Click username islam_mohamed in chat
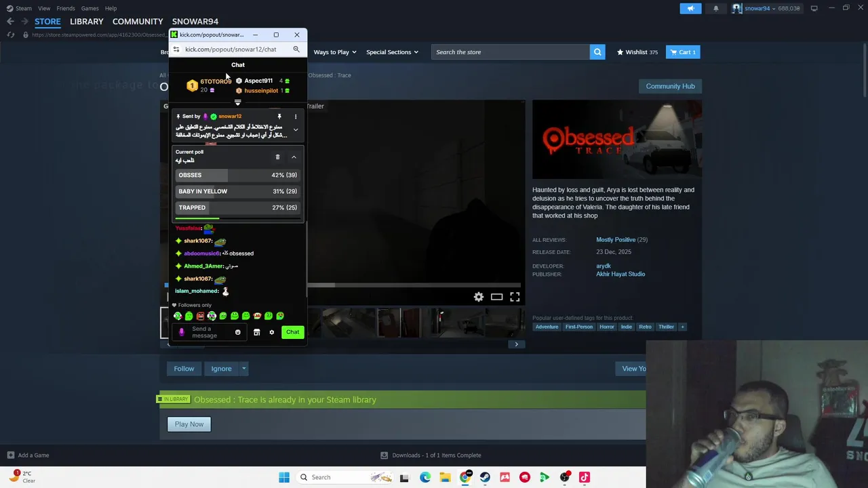The height and width of the screenshot is (488, 868). point(197,291)
